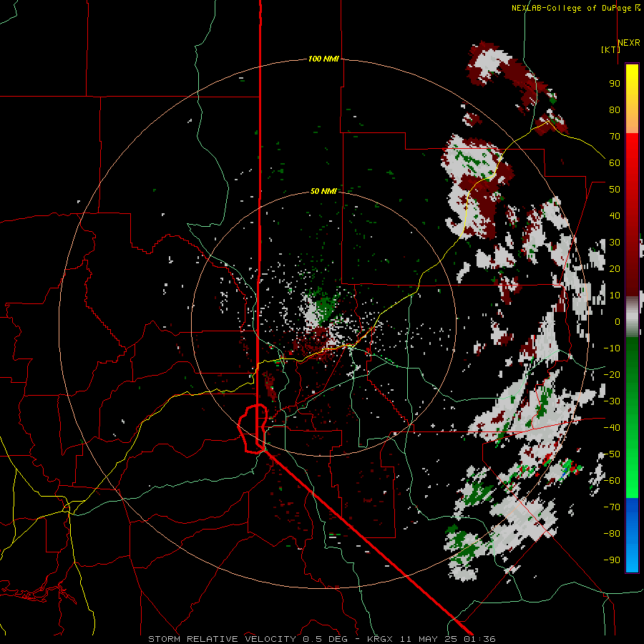Click the positive 30 scale value
This screenshot has height=644, width=644.
coord(615,243)
